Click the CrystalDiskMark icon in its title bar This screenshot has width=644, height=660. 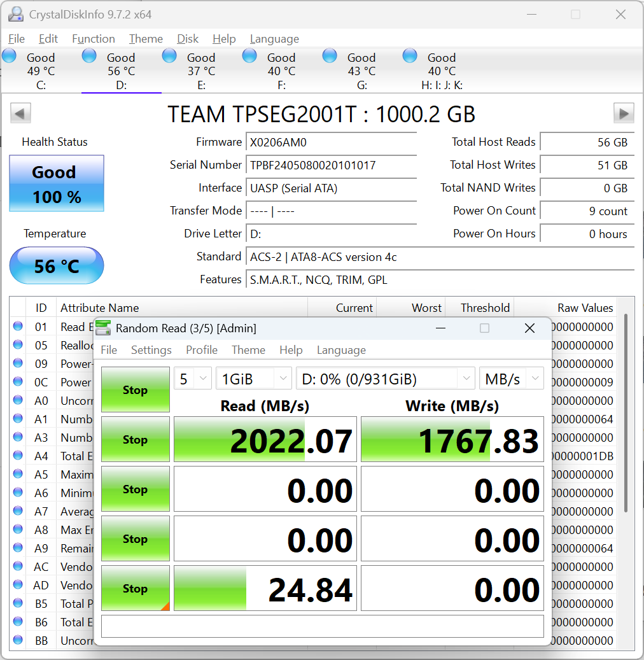coord(102,328)
